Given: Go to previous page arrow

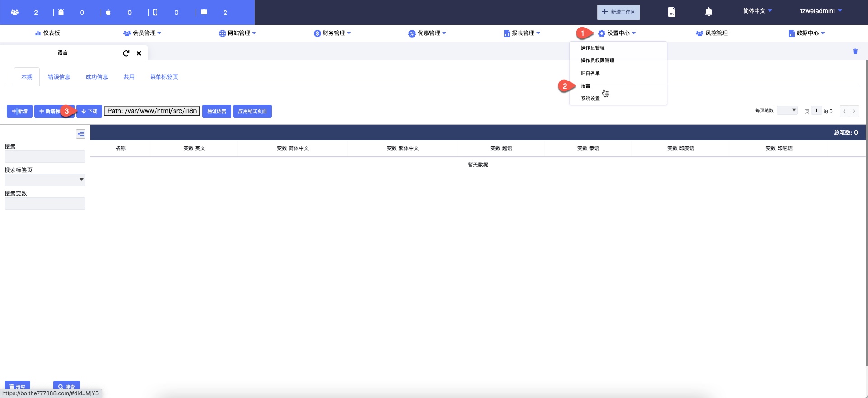Looking at the screenshot, I should (x=844, y=111).
